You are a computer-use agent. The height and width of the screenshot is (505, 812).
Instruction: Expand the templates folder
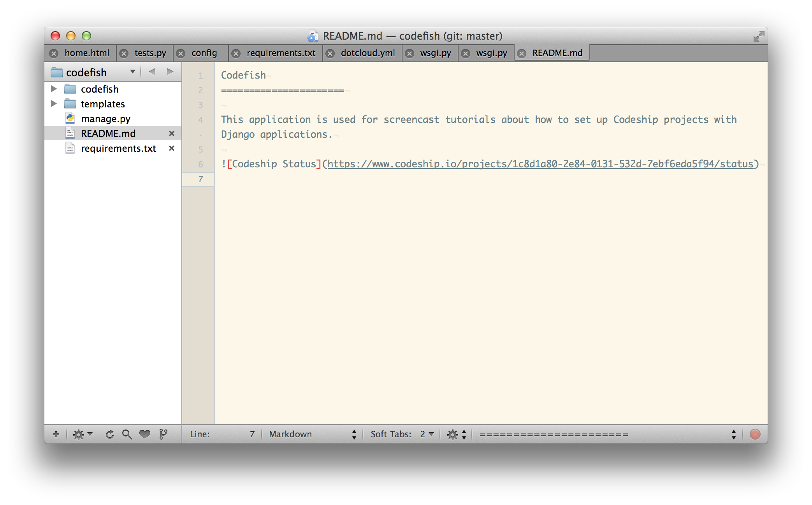[54, 104]
